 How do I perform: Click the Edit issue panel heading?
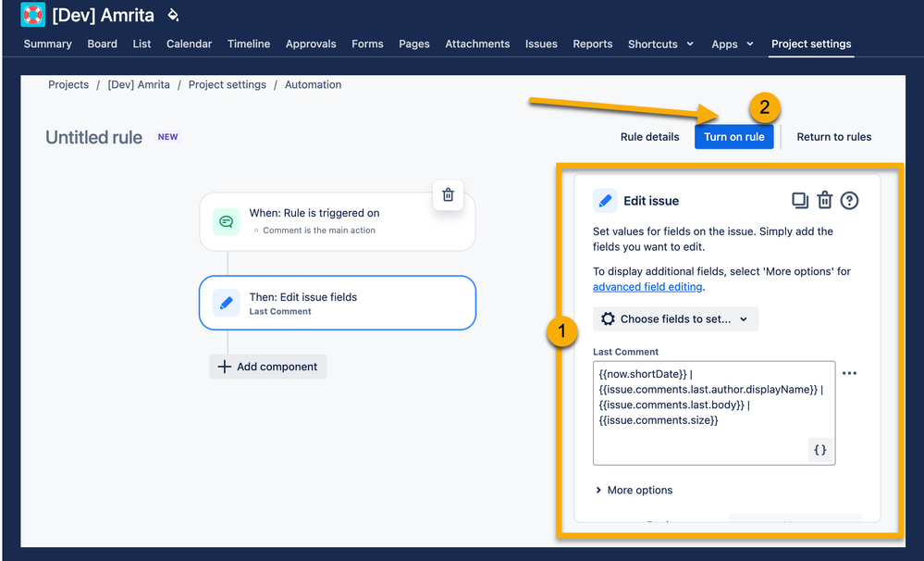click(x=651, y=201)
